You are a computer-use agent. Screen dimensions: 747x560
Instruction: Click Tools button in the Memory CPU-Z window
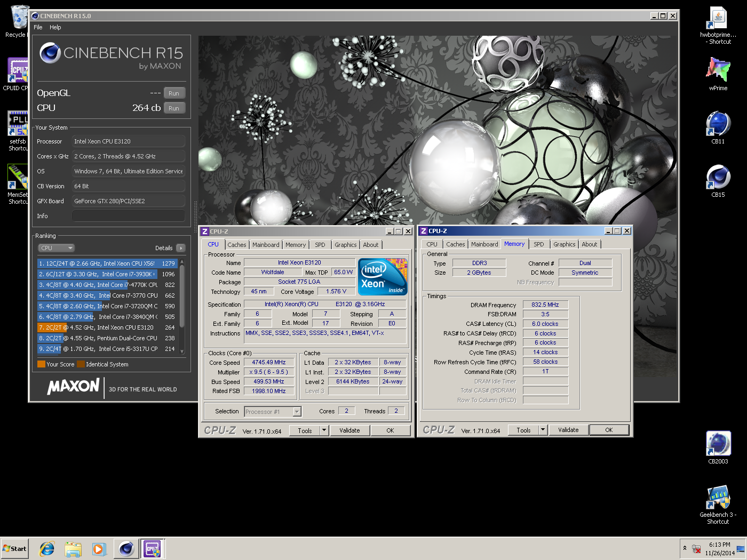click(523, 430)
